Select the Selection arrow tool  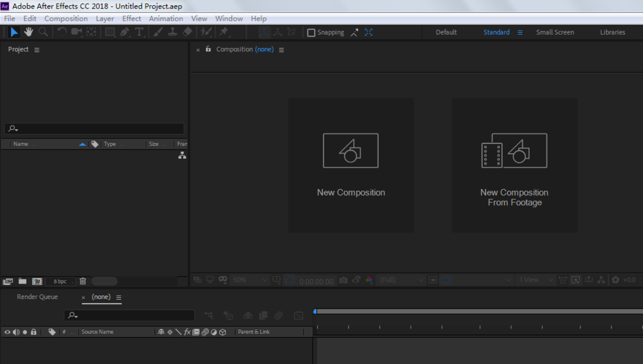click(14, 32)
